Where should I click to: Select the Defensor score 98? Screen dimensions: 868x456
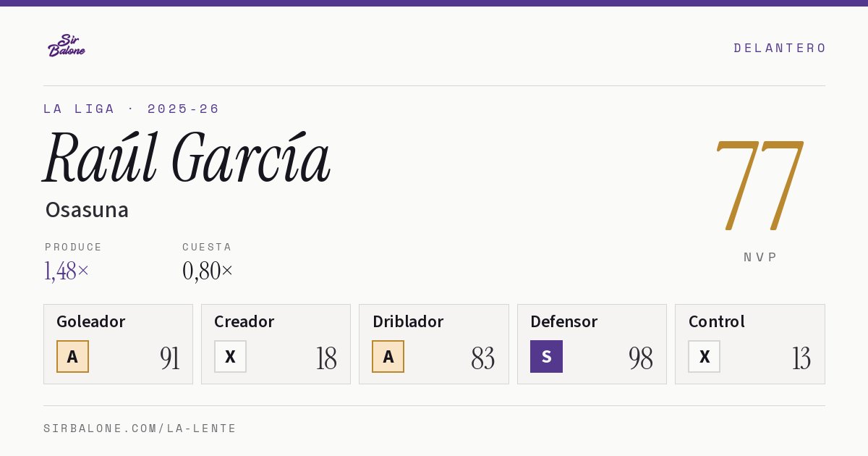(x=641, y=358)
